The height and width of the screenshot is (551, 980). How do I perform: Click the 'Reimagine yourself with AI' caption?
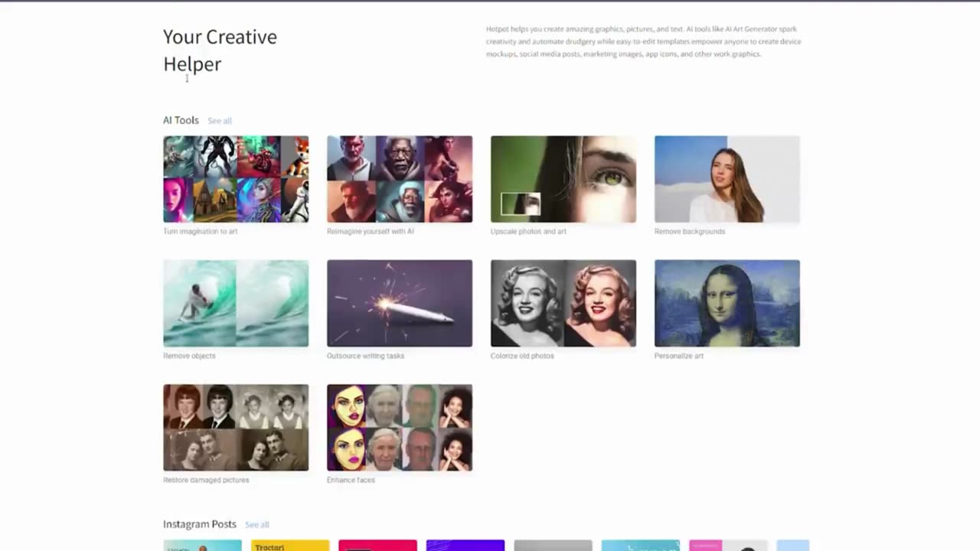(x=371, y=231)
